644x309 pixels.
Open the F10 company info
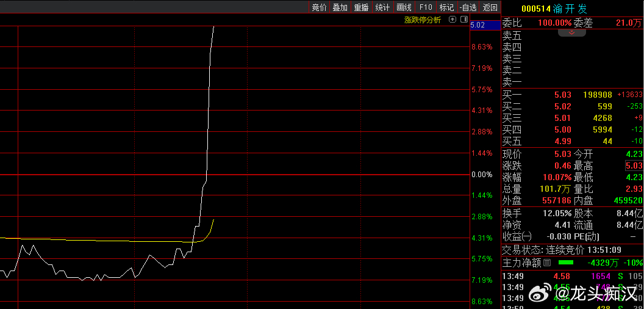coord(426,7)
